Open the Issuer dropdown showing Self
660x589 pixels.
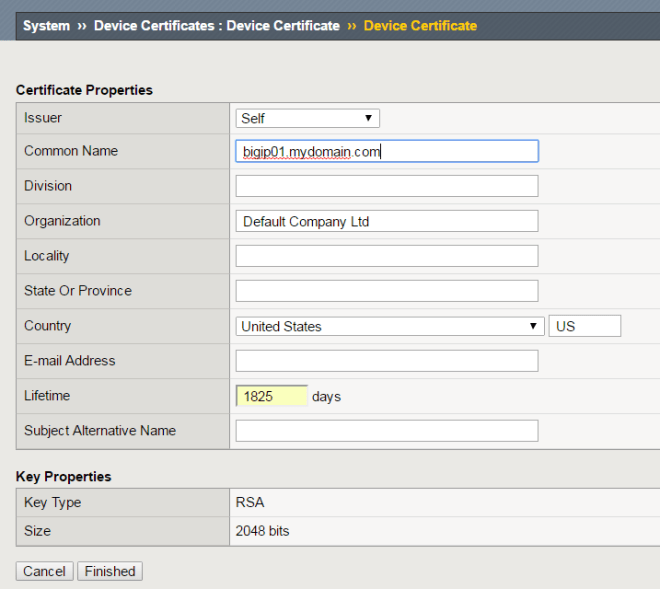(307, 118)
